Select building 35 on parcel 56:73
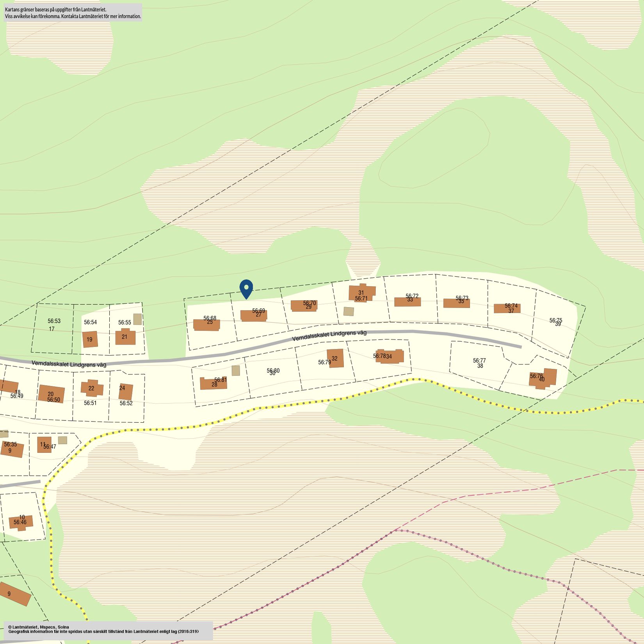644x644 pixels. click(x=456, y=303)
